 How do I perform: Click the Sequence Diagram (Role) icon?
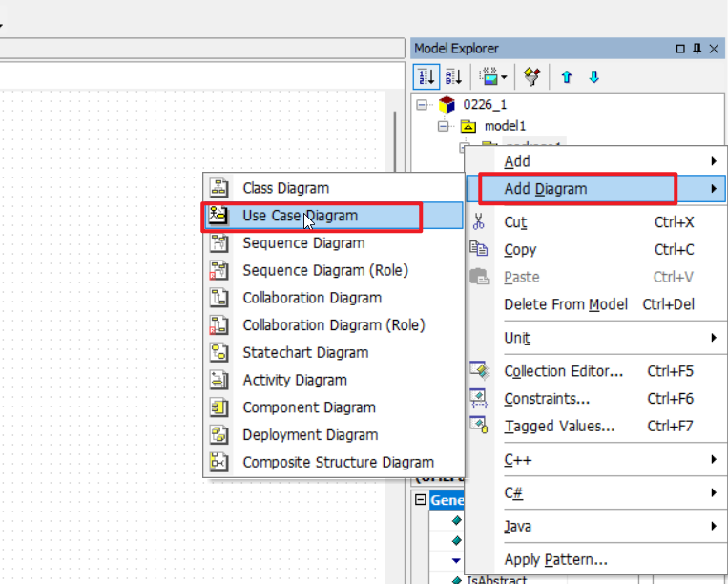(218, 270)
